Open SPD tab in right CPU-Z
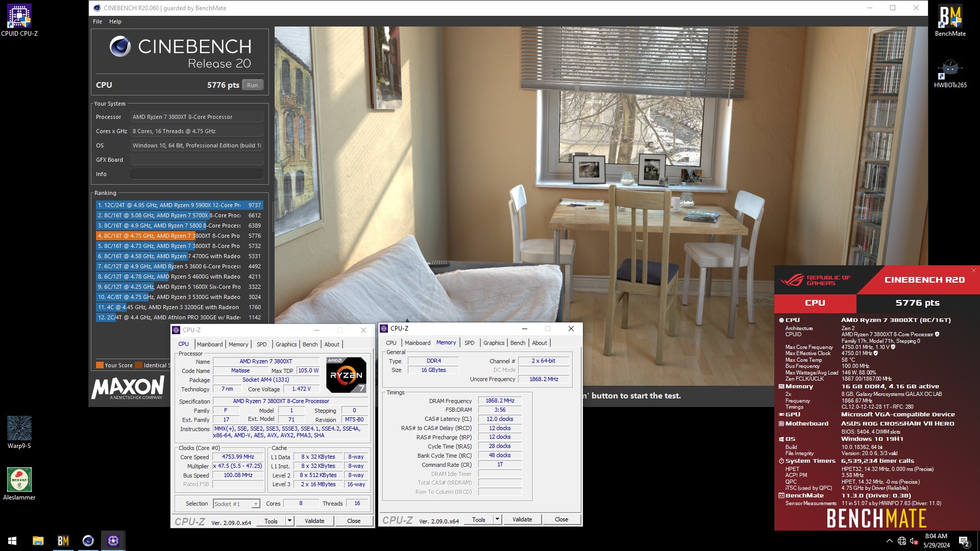 470,343
